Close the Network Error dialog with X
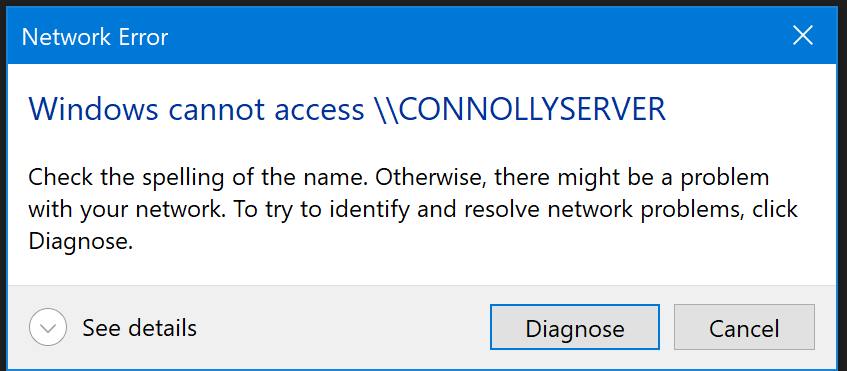The image size is (847, 371). (x=802, y=36)
